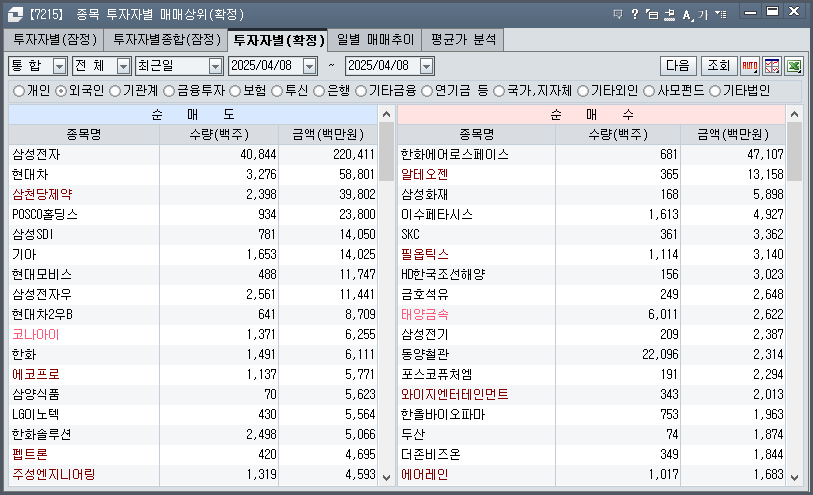Select 알테오젠 in 순매수 list
This screenshot has height=495, width=813.
[x=425, y=175]
